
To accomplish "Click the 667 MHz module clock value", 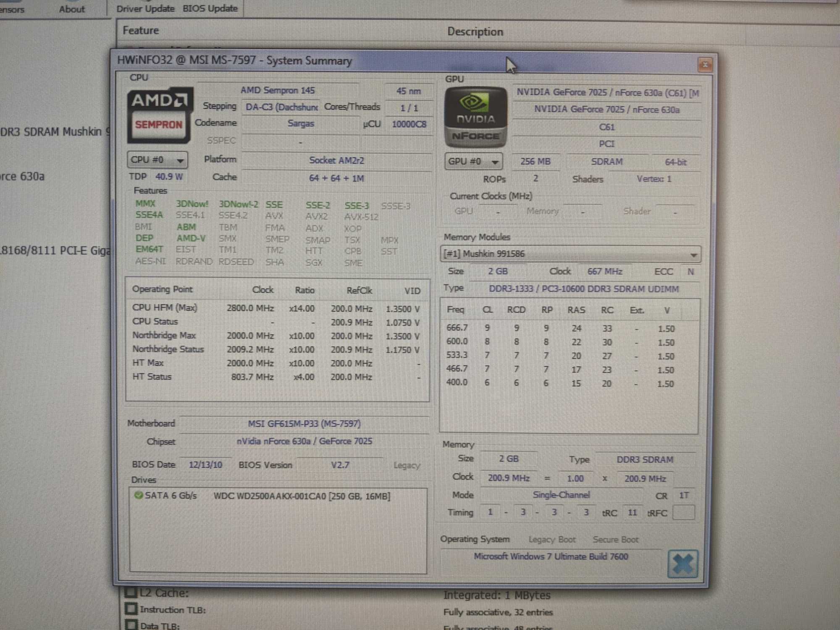I will click(x=604, y=271).
